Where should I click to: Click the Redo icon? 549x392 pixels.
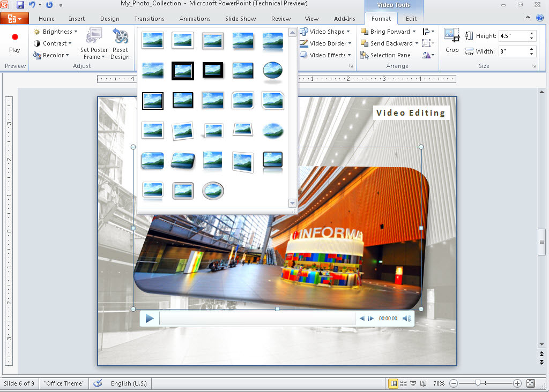point(49,5)
